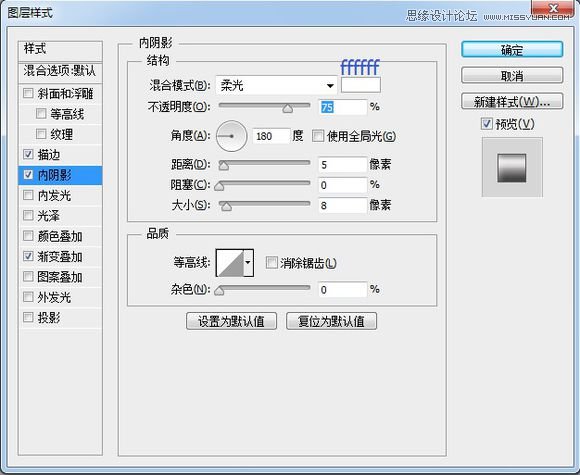
Task: Click the 取消 button
Action: 512,75
